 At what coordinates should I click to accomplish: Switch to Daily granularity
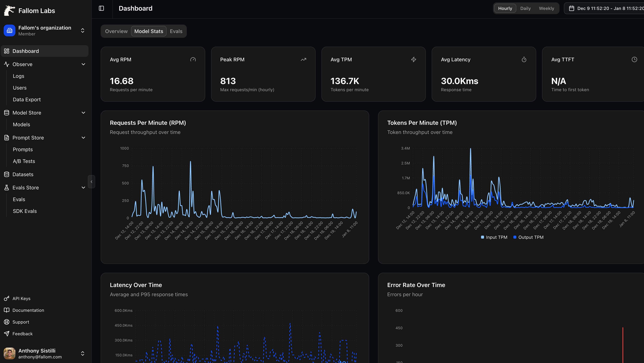[x=525, y=8]
